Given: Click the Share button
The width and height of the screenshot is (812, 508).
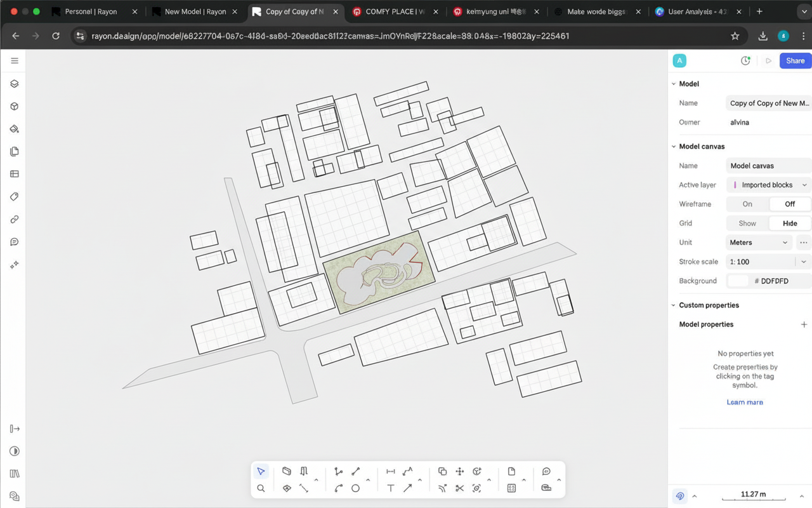Looking at the screenshot, I should [x=795, y=61].
